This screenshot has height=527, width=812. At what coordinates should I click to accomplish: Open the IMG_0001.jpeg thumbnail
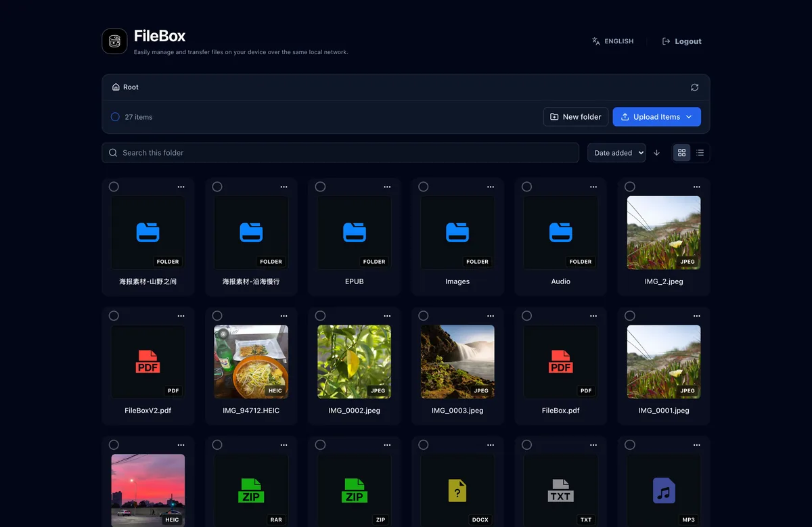[664, 362]
